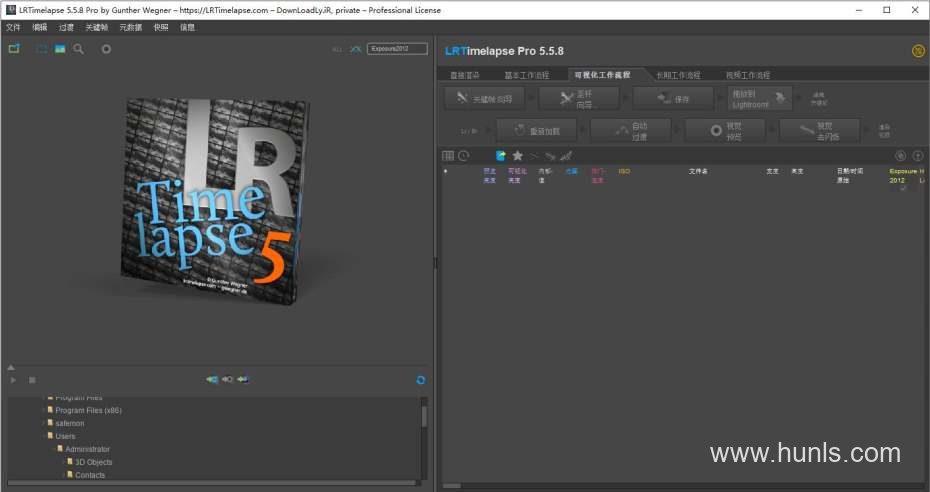Click the left circular icon at table toolbar right end

tap(900, 156)
